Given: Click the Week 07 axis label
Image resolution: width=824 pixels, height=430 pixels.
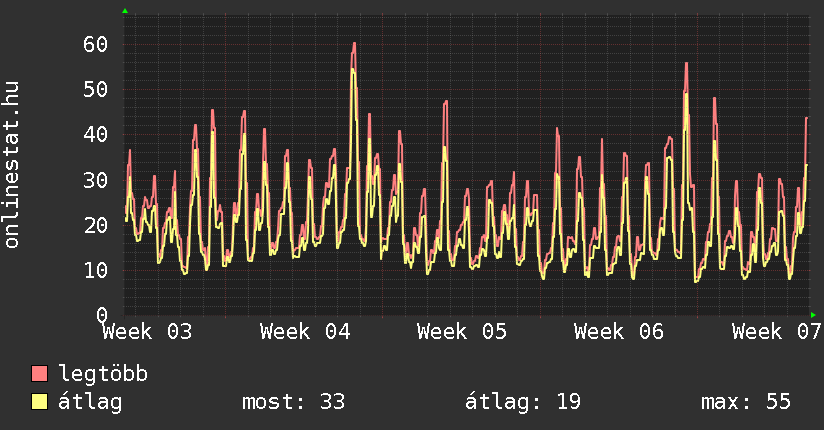Looking at the screenshot, I should pos(777,331).
